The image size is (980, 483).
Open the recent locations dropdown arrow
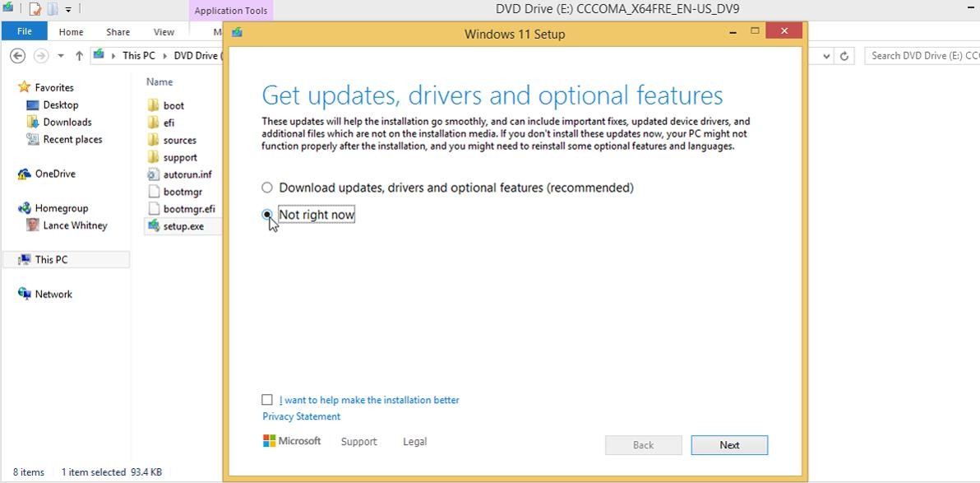click(x=61, y=56)
